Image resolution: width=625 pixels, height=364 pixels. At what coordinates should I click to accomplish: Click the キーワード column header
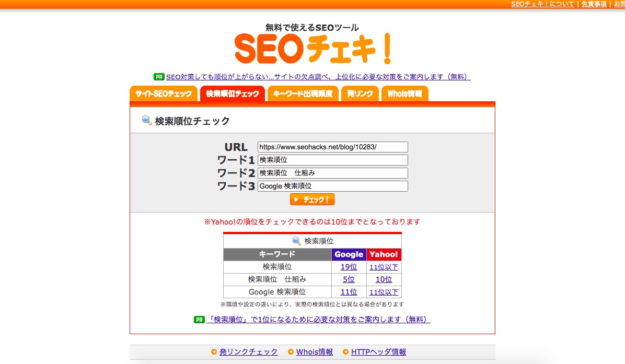tap(277, 254)
